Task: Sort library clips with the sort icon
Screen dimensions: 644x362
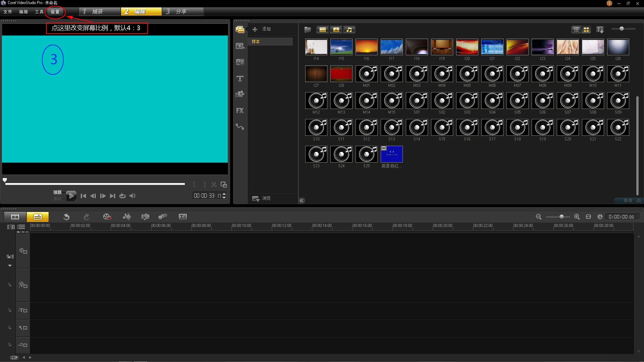Action: (600, 30)
